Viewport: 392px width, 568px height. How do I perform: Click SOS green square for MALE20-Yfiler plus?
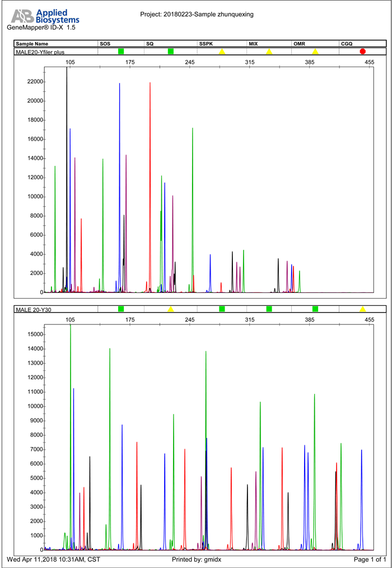point(121,52)
